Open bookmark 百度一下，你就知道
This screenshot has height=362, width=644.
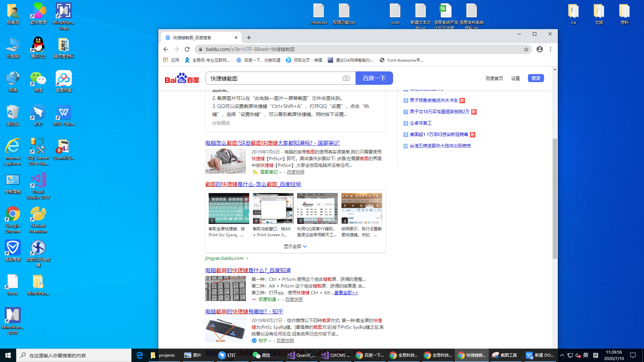point(258,60)
